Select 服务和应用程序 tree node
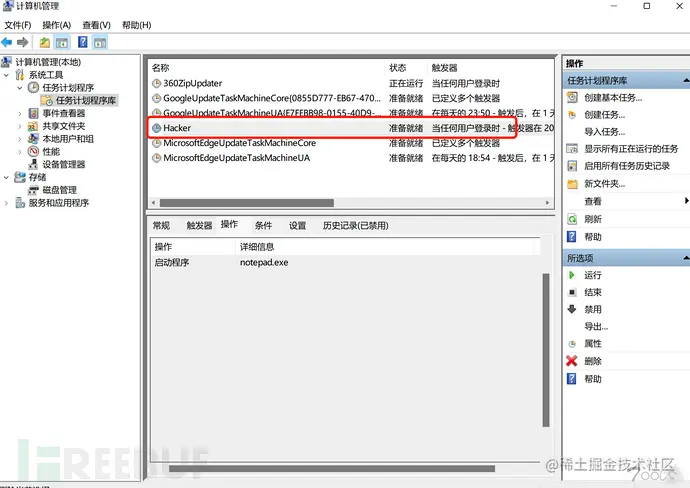Viewport: 690px width, 488px height. [x=59, y=202]
